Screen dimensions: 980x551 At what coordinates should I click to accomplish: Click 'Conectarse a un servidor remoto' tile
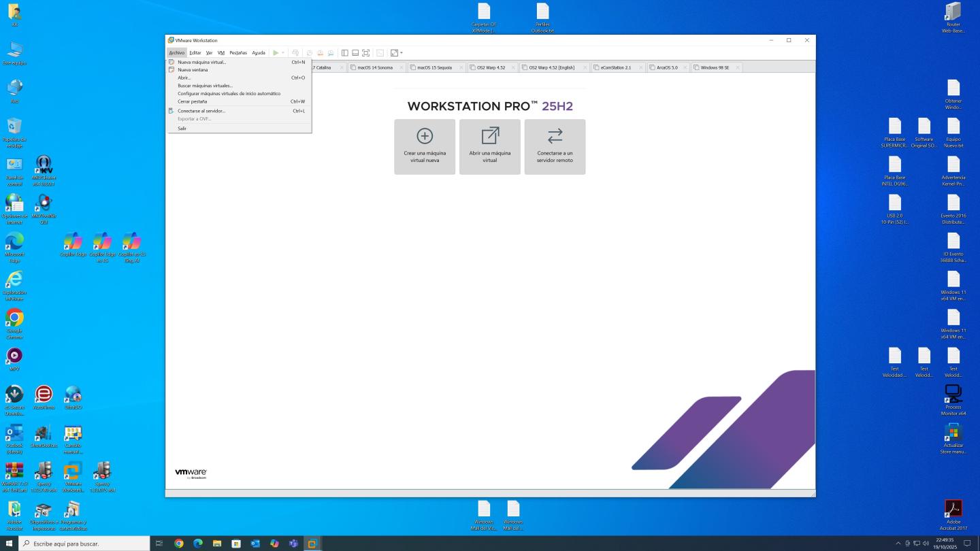555,147
